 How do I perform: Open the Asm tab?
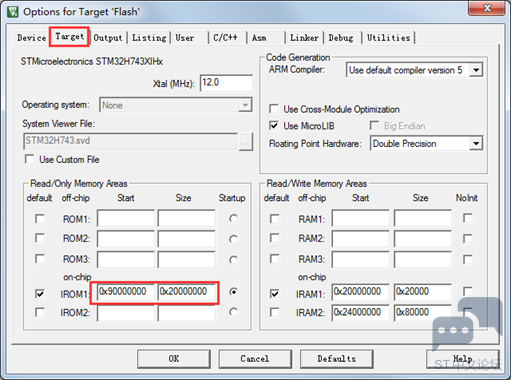click(x=259, y=38)
